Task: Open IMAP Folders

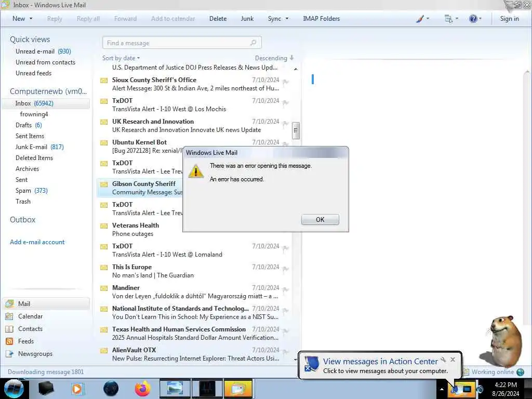Action: (321, 19)
